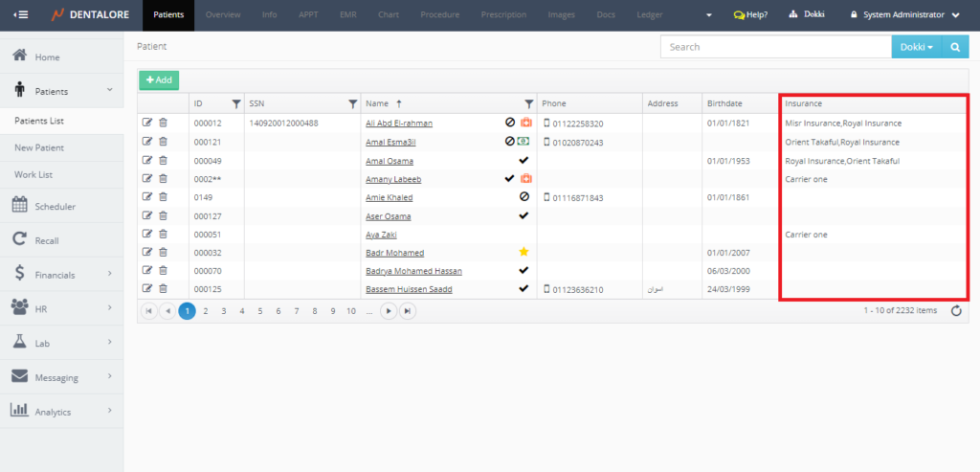Open the Scheduler from the sidebar

point(55,206)
